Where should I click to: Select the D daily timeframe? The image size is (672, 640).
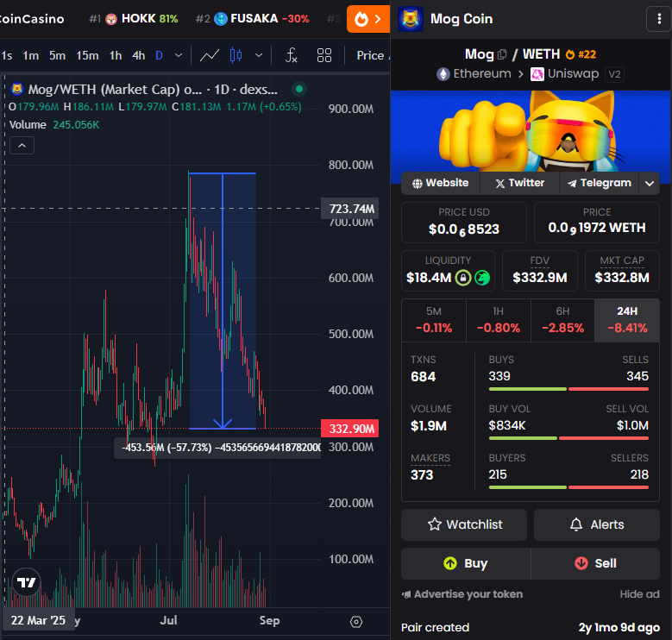(x=159, y=56)
